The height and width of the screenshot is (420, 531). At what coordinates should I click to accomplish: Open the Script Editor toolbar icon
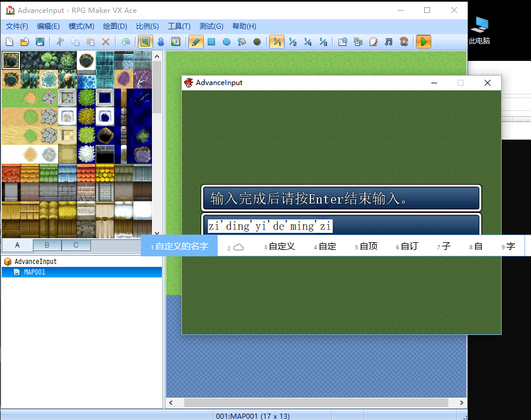coord(373,42)
